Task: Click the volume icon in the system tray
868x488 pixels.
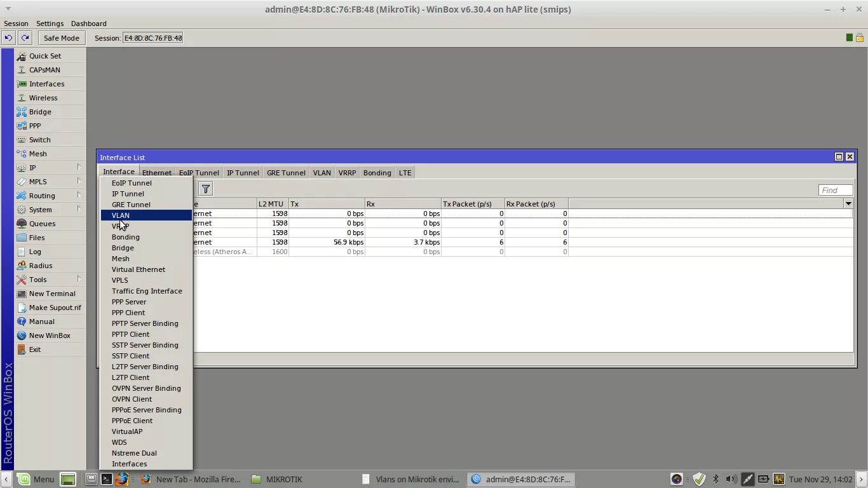Action: [x=731, y=479]
